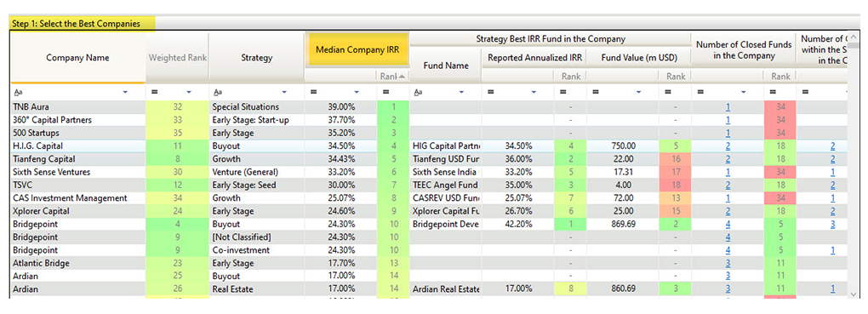Open the Fund Value filter dropdown arrow
868x314 pixels.
tap(639, 92)
